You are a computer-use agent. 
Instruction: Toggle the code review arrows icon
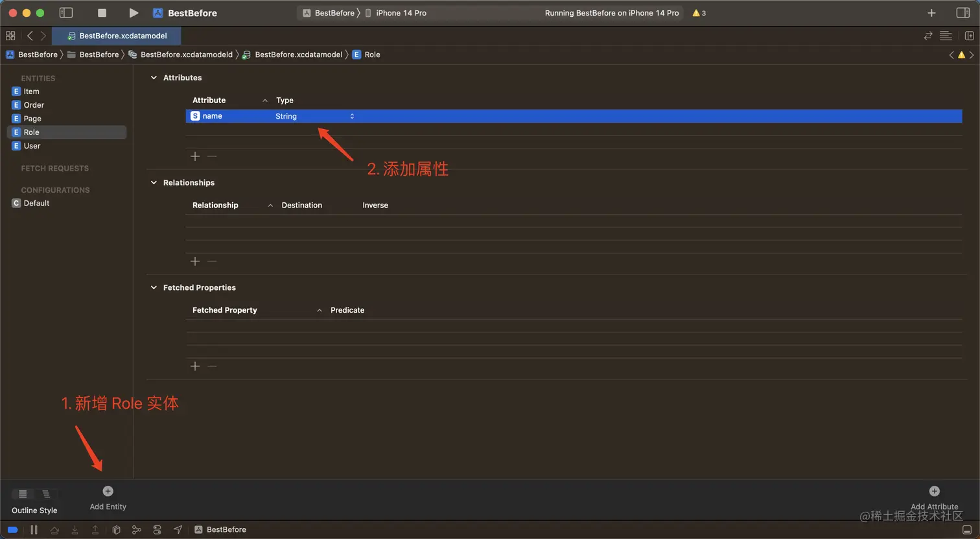(x=928, y=36)
